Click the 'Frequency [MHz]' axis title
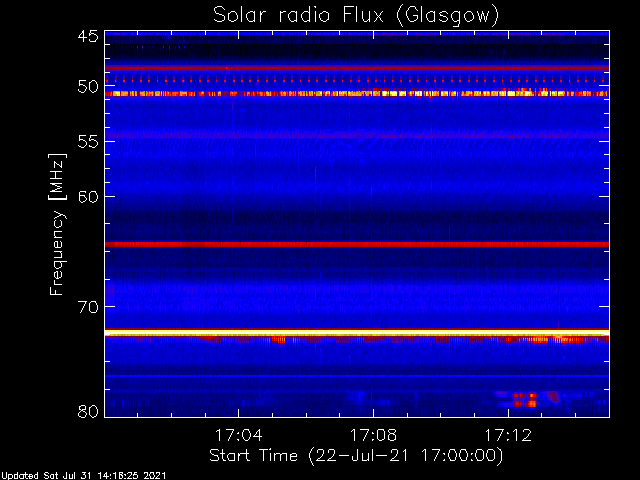 [57, 224]
